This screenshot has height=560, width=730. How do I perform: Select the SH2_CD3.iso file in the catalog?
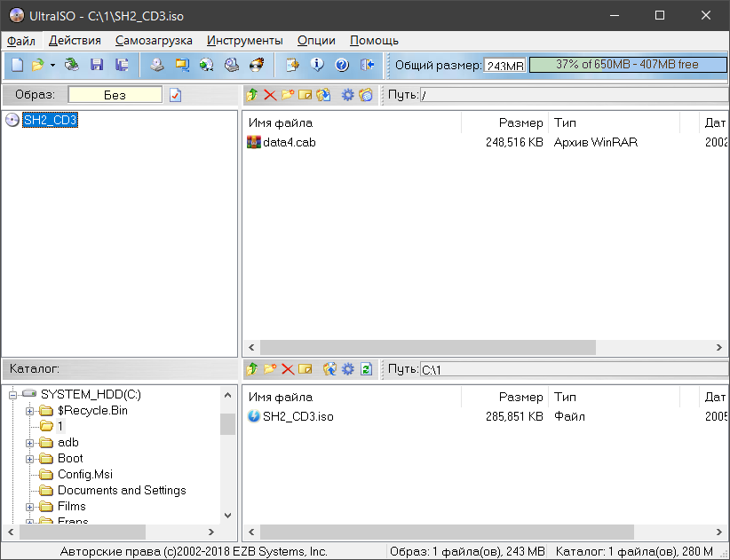[298, 416]
